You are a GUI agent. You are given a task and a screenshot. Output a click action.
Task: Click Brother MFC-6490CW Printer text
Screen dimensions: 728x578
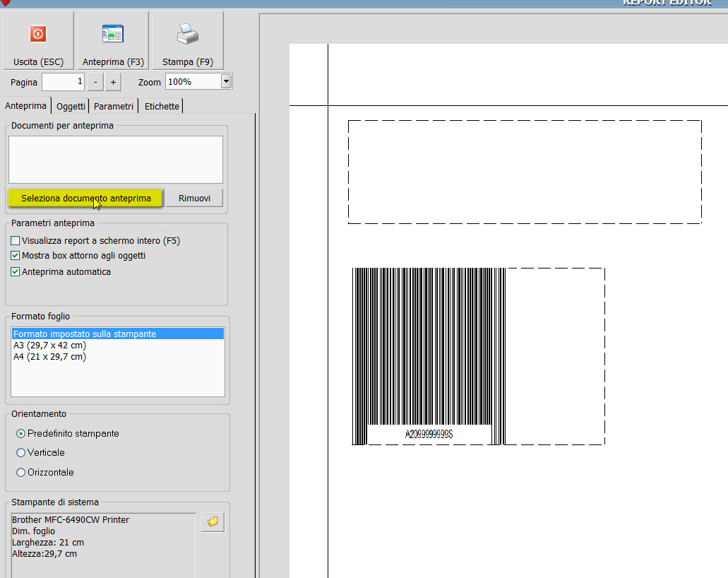pos(71,520)
